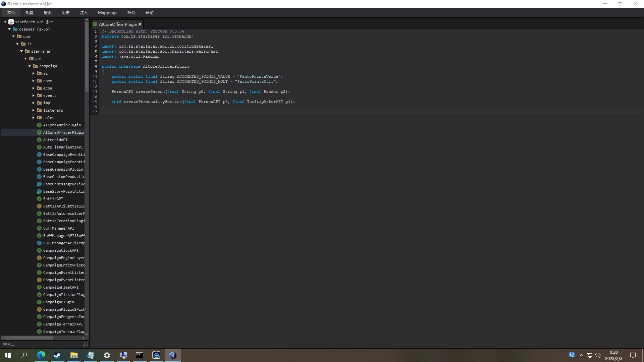644x362 pixels.
Task: Select AsteroidAPI in the class tree
Action: 55,140
